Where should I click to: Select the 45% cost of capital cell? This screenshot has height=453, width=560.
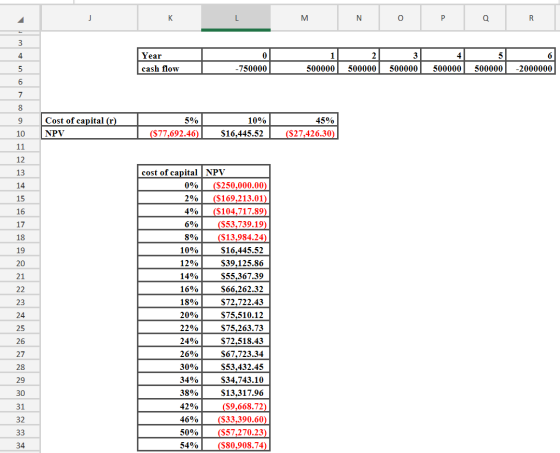304,120
